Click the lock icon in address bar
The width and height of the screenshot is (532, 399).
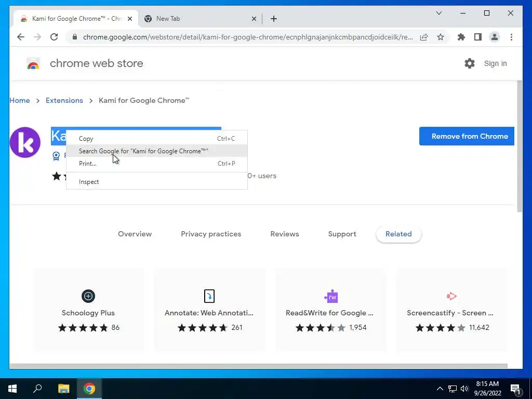pyautogui.click(x=75, y=37)
